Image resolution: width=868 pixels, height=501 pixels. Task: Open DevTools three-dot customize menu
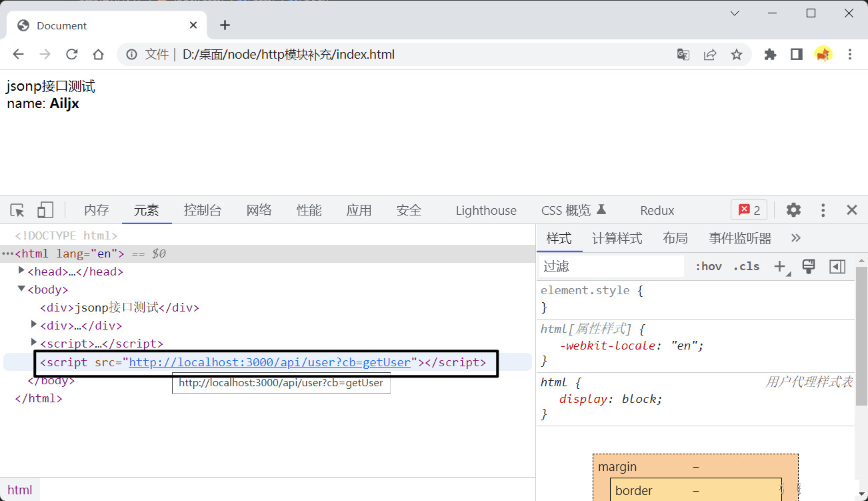click(x=823, y=210)
